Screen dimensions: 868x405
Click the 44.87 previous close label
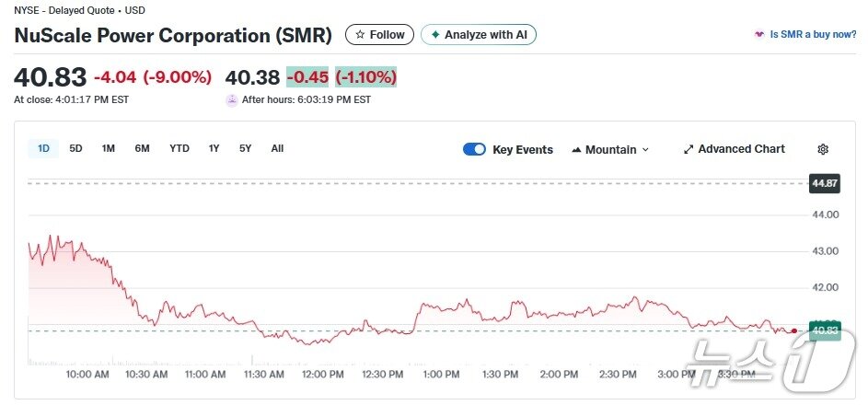click(824, 183)
